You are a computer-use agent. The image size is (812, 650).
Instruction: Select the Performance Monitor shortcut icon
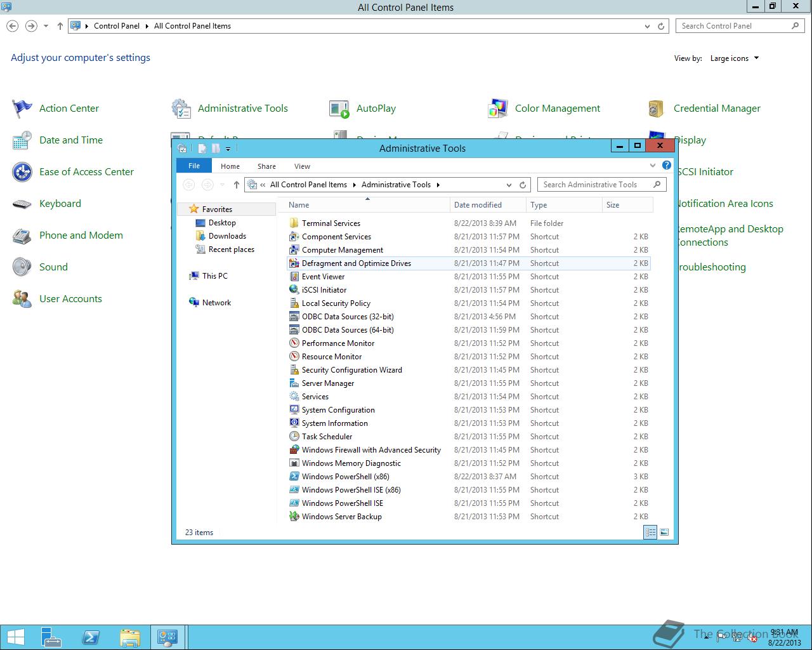point(294,343)
